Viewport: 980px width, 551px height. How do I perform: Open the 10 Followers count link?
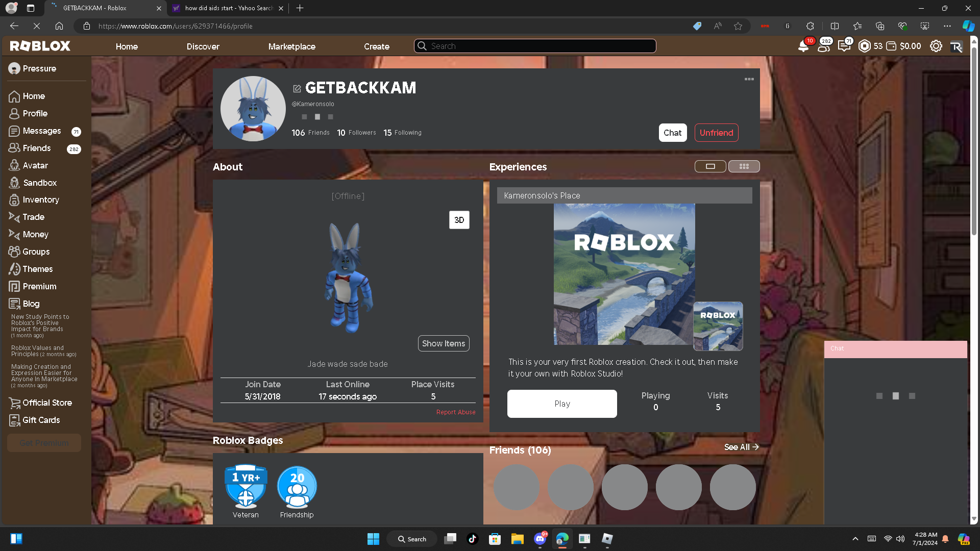tap(356, 133)
